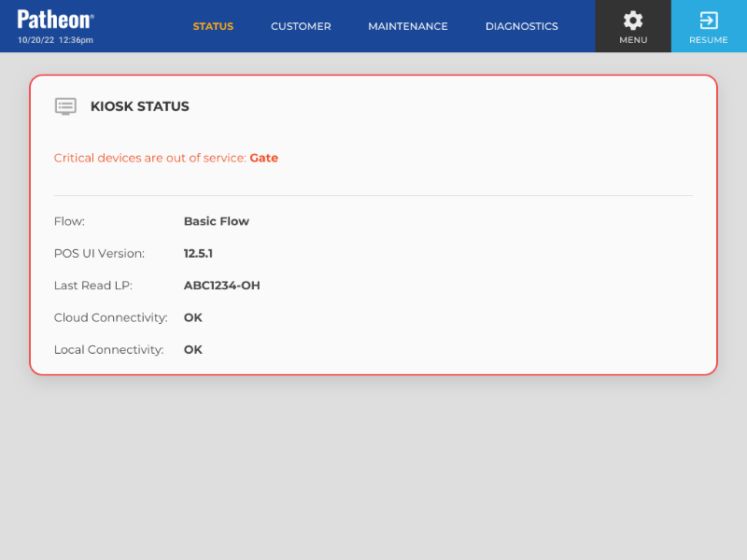Click the POS UI version number 12.5.1

198,253
